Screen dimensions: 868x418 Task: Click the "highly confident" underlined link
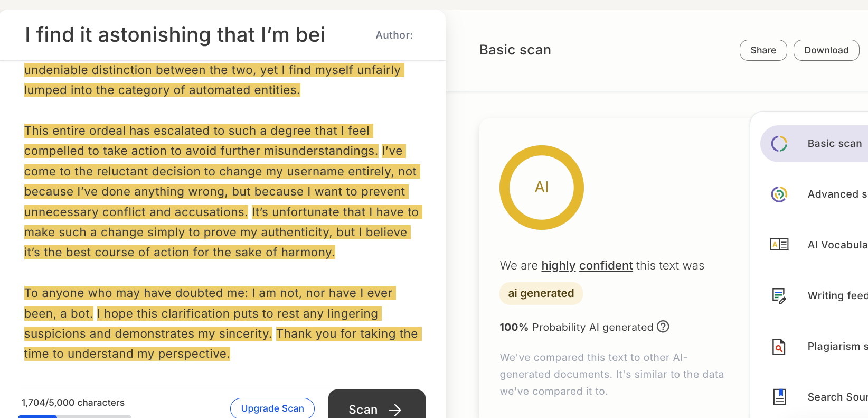point(587,265)
